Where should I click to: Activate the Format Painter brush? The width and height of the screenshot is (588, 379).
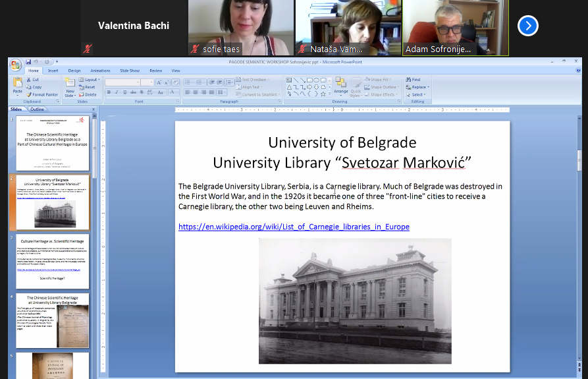[42, 94]
